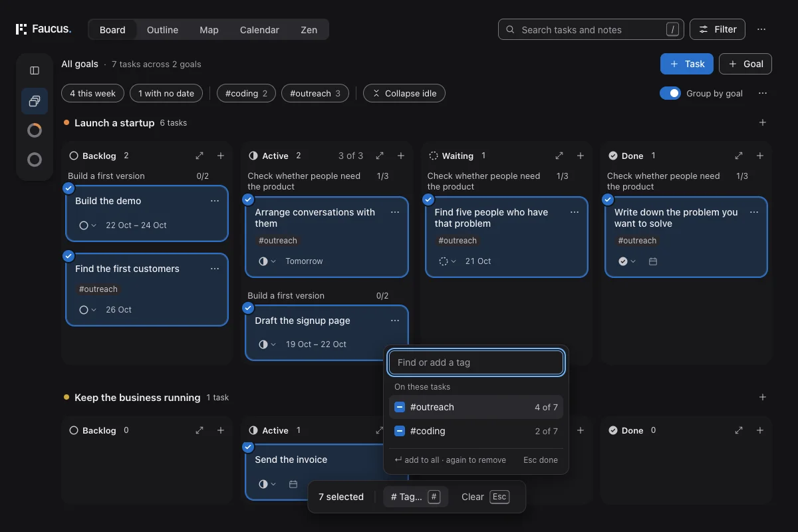The image size is (798, 532).
Task: Open the more options menu beside Filter
Action: click(761, 29)
